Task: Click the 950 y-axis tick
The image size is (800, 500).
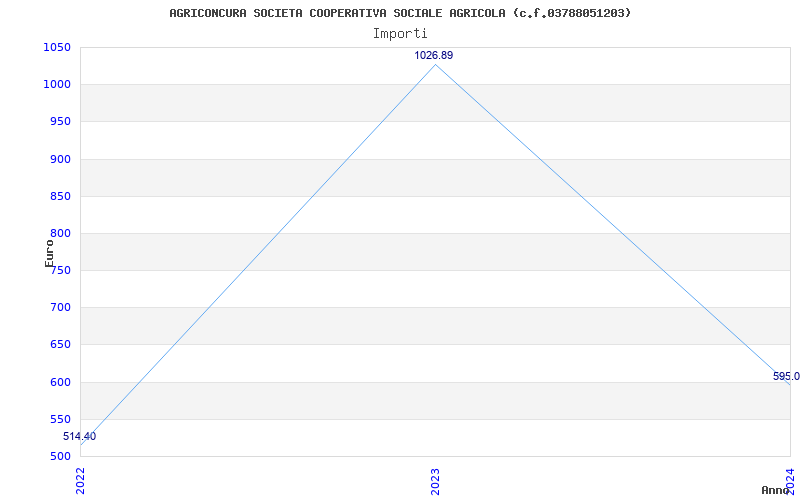Action: (x=60, y=122)
